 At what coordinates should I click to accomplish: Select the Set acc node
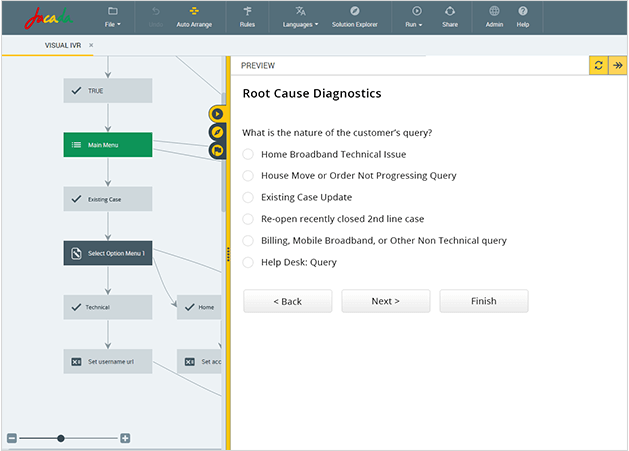pyautogui.click(x=199, y=362)
